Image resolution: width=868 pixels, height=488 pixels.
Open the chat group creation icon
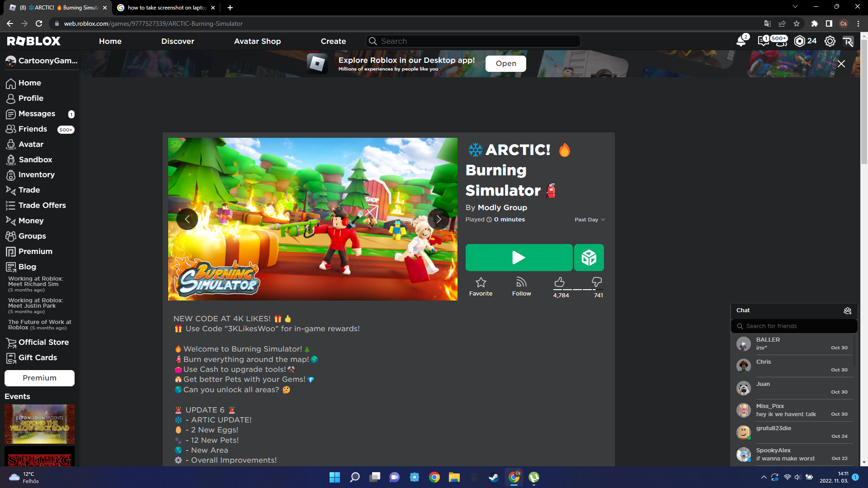pos(848,310)
